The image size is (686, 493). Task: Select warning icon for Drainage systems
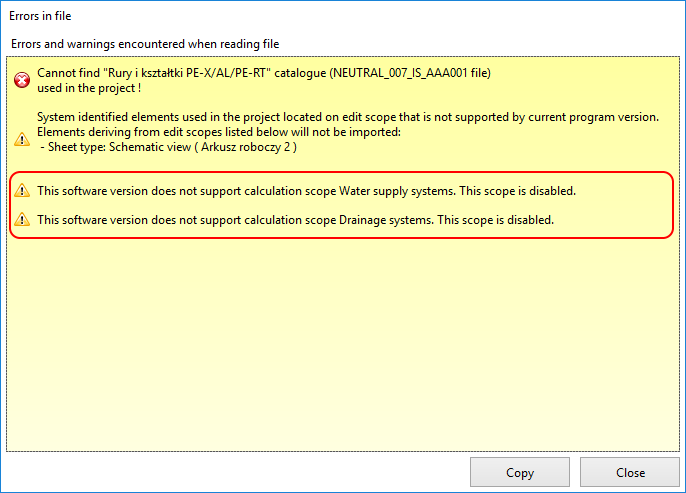(x=22, y=220)
